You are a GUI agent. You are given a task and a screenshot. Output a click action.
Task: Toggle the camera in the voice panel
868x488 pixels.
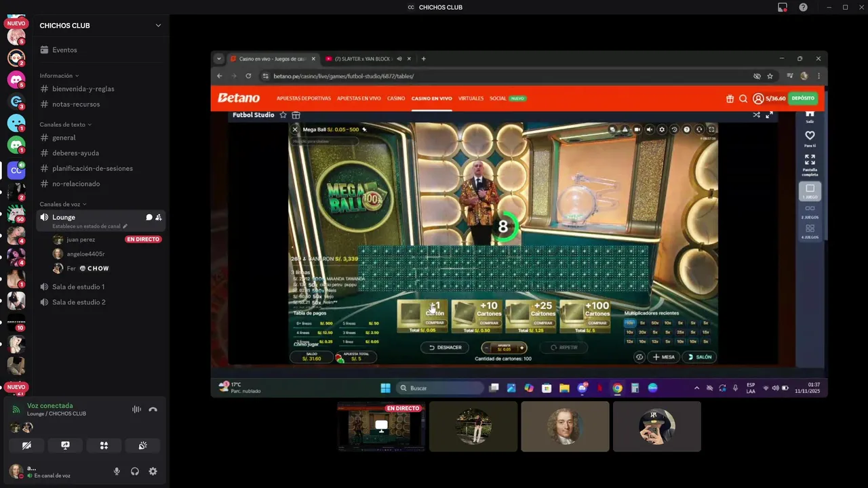click(x=26, y=445)
